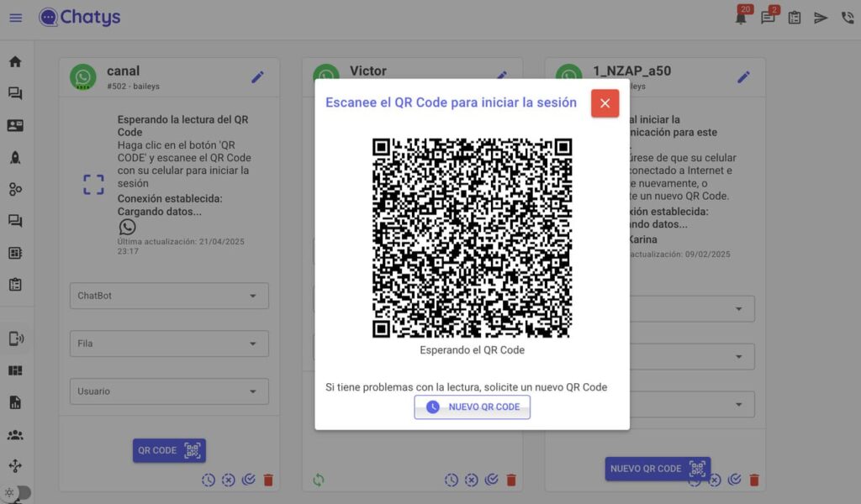Viewport: 861px width, 504px height.
Task: Close the QR Code scan dialog
Action: (605, 103)
